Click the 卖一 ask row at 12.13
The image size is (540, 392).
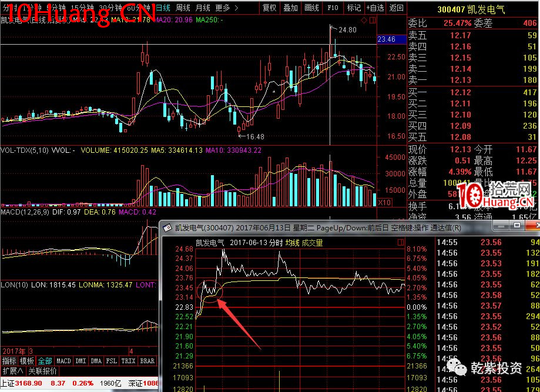[473, 80]
